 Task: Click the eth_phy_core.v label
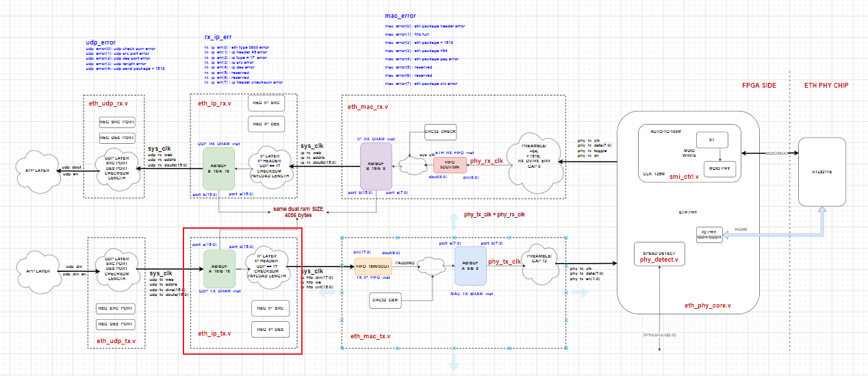tap(708, 305)
